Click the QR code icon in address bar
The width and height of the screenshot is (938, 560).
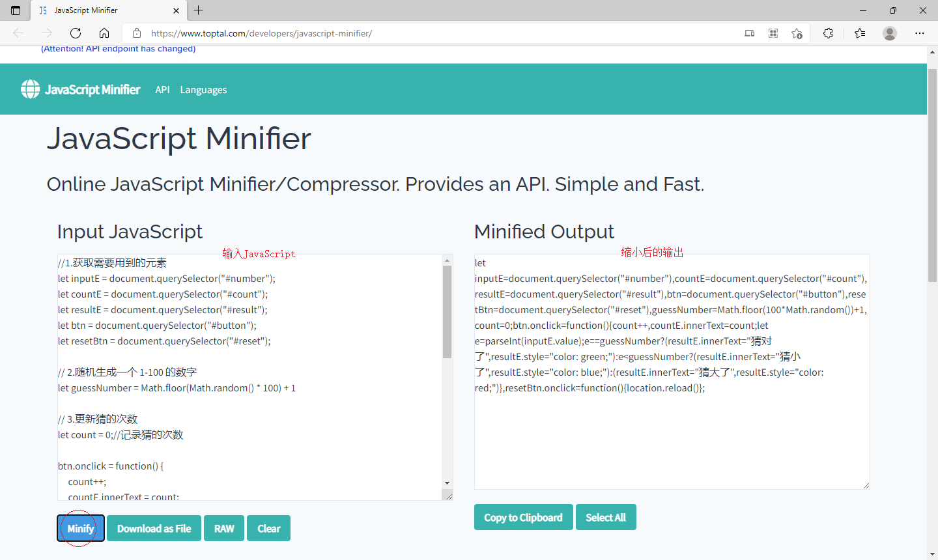pyautogui.click(x=773, y=33)
